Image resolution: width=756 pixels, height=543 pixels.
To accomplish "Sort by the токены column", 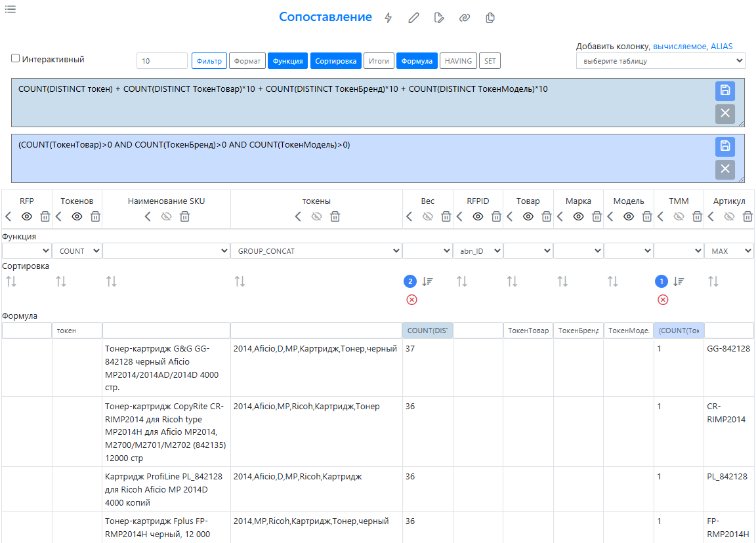I will 240,281.
